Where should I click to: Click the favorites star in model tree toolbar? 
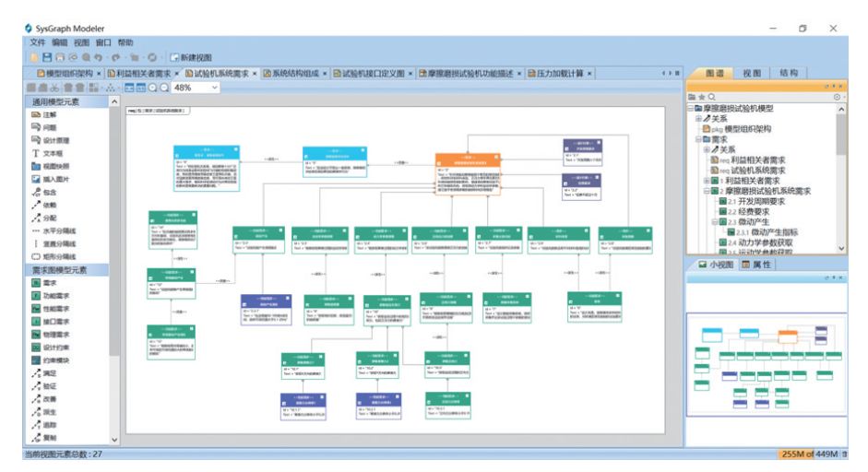[x=701, y=97]
